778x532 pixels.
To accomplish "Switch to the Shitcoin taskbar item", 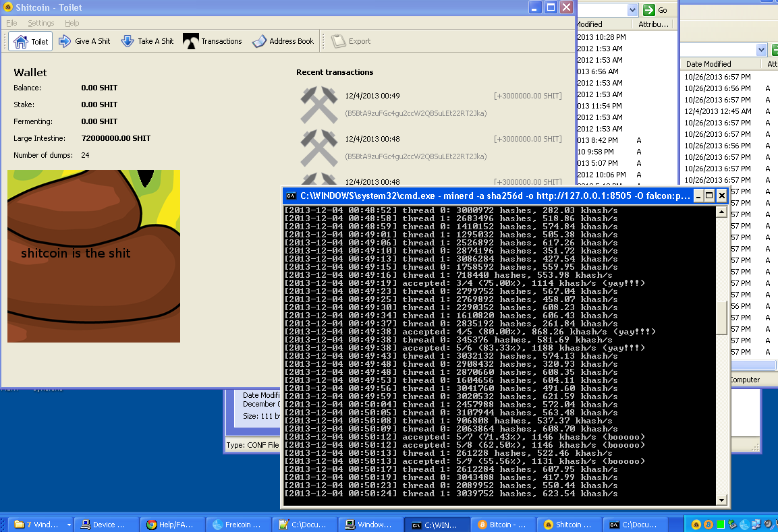I will click(x=569, y=525).
